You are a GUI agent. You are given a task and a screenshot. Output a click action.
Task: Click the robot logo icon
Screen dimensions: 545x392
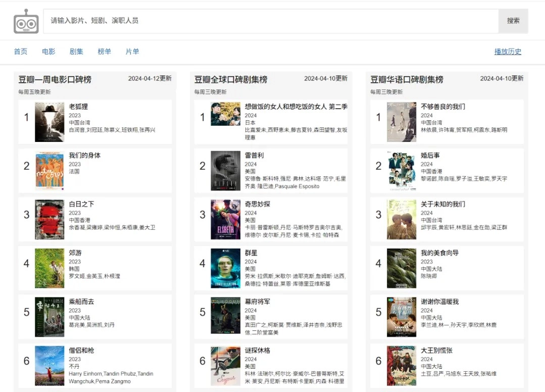point(26,21)
